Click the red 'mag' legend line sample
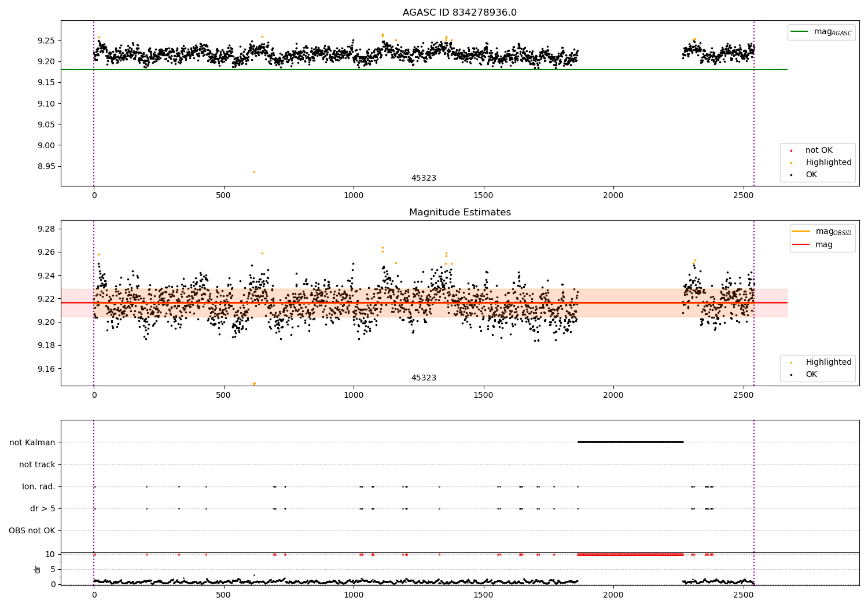 pos(801,245)
